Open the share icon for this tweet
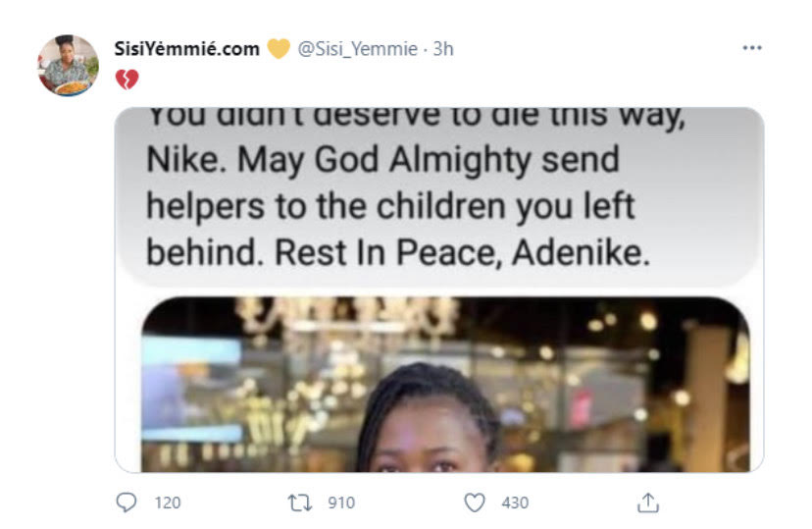This screenshot has width=812, height=529. 647,503
